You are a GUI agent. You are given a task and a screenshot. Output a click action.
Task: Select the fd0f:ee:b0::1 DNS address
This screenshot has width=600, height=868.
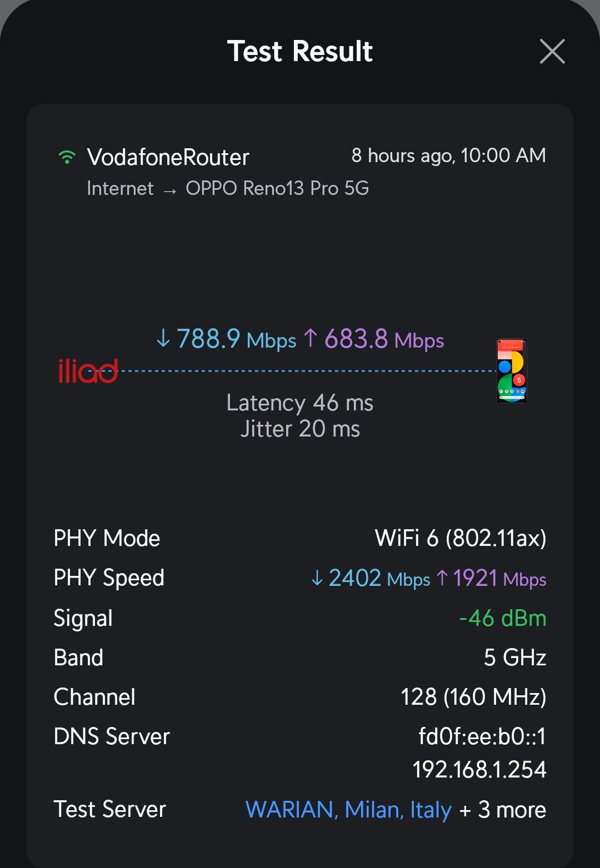[x=482, y=736]
